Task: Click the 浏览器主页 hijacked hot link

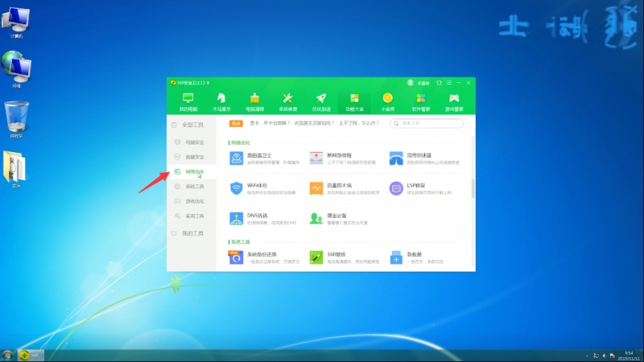Action: pos(314,123)
